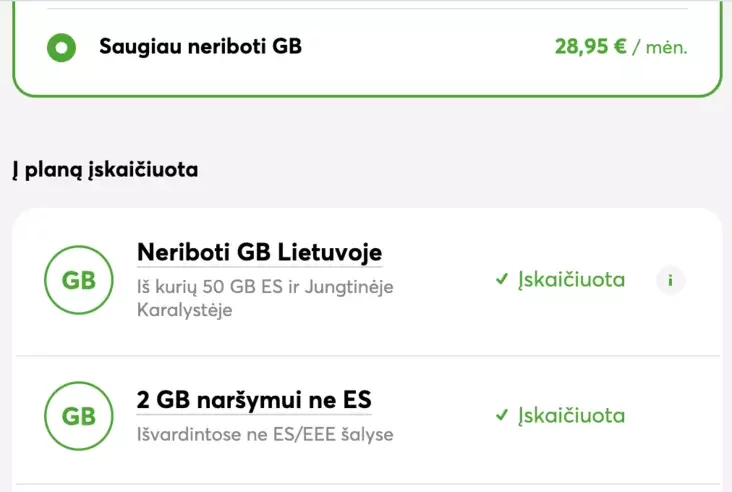Viewport: 732px width, 492px height.
Task: Select the Saugiau neriboti GB radio button
Action: point(62,46)
